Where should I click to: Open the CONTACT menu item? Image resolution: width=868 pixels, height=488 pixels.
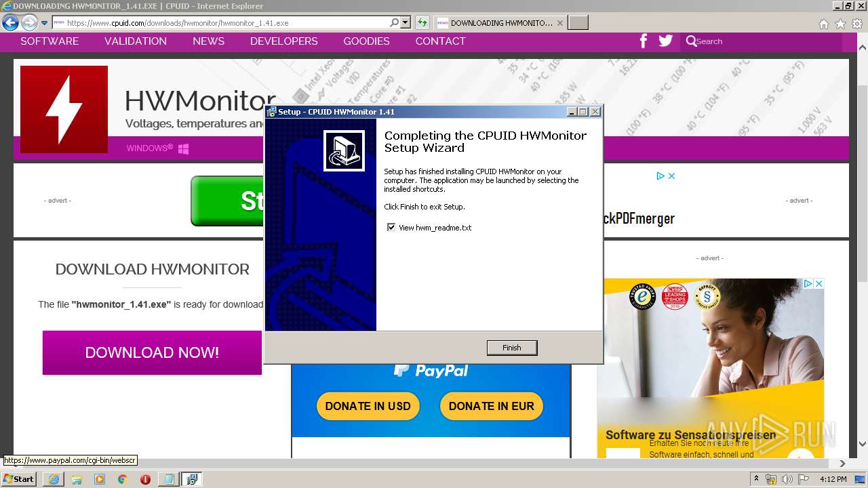click(x=440, y=41)
